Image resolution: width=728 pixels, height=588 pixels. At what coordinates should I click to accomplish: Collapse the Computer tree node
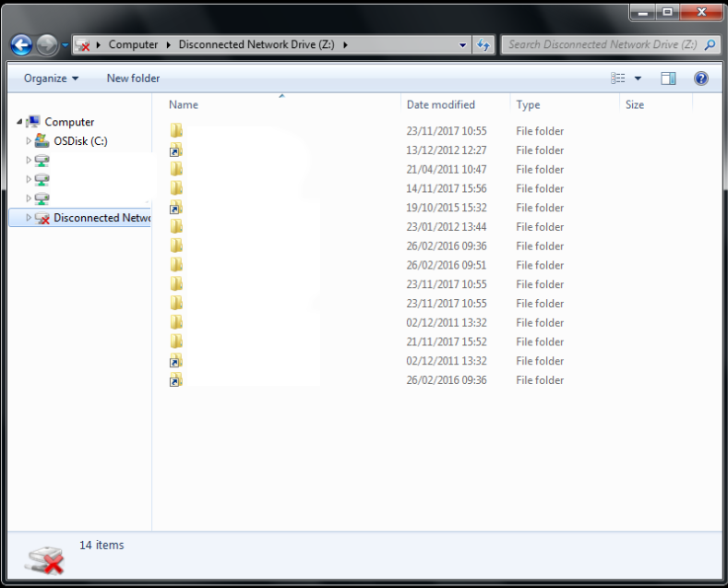coord(18,122)
